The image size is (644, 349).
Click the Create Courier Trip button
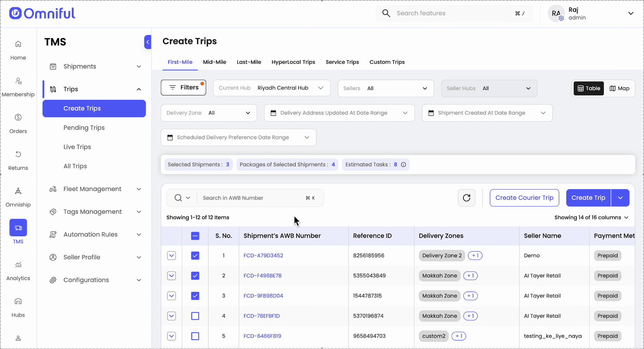coord(524,198)
